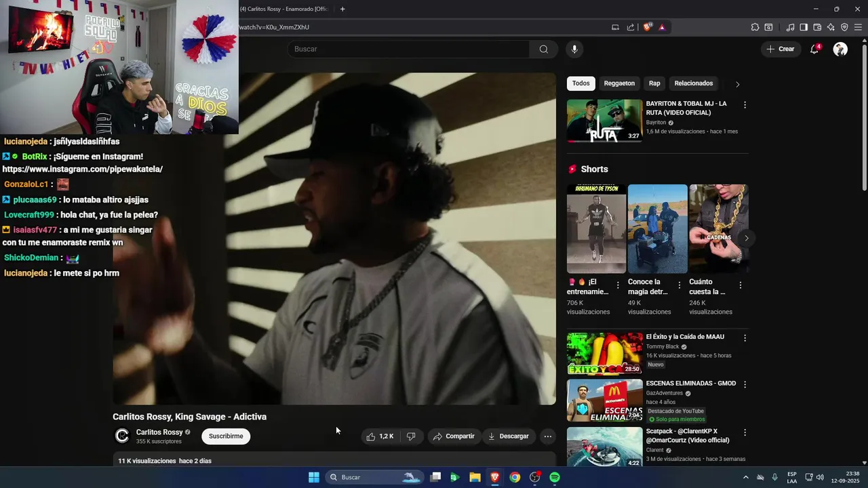Click the YouTube search input field
The width and height of the screenshot is (868, 488).
(x=408, y=49)
